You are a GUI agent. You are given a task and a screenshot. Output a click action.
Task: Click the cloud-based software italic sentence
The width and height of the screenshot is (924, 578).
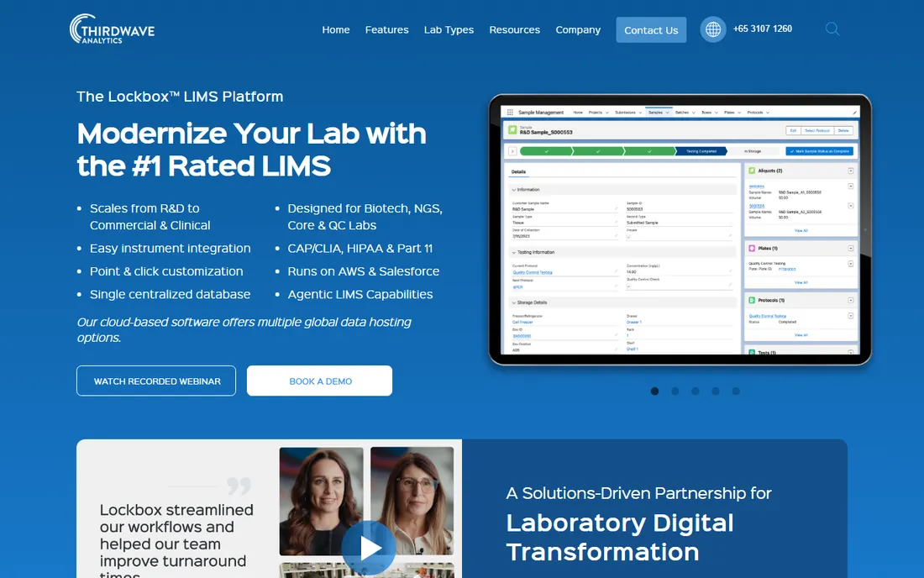coord(244,329)
